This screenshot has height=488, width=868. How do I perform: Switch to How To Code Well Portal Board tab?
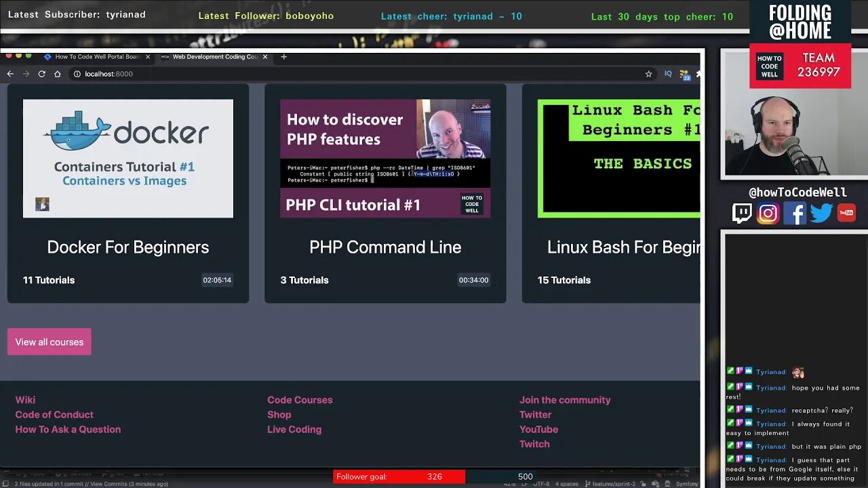[96, 57]
